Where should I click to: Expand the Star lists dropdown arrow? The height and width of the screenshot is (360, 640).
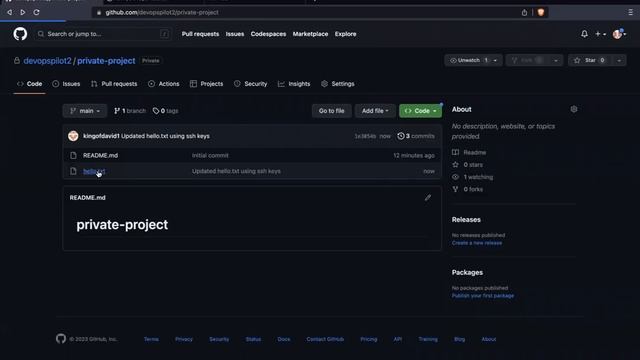pos(619,60)
